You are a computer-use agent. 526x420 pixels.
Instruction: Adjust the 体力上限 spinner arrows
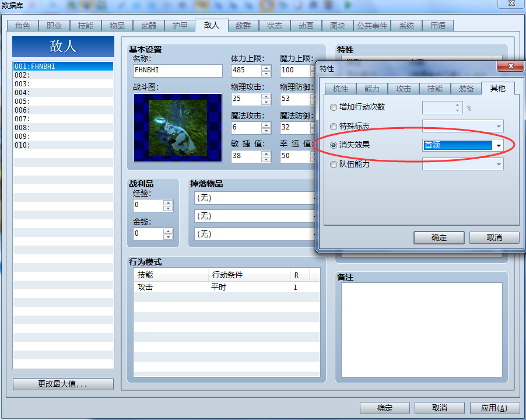(x=266, y=71)
